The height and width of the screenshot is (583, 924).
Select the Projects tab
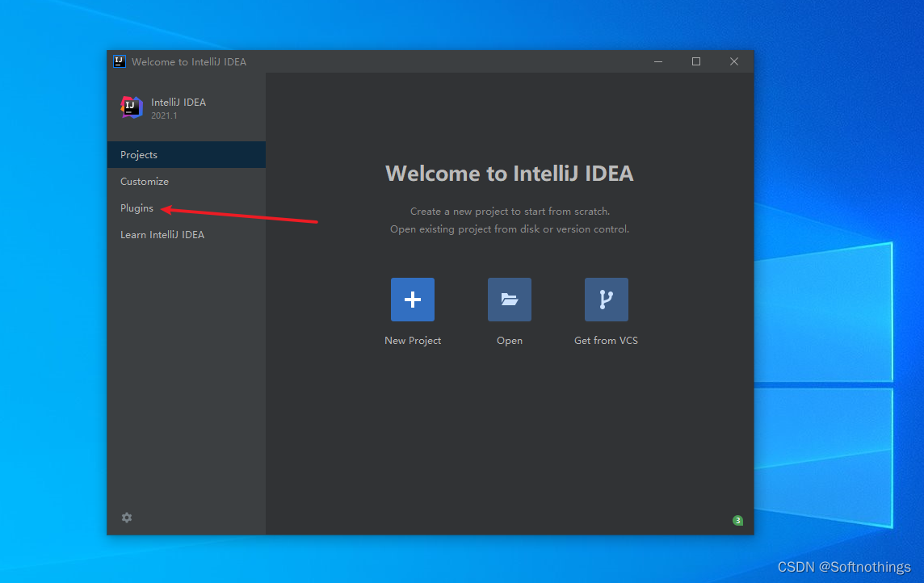click(187, 154)
